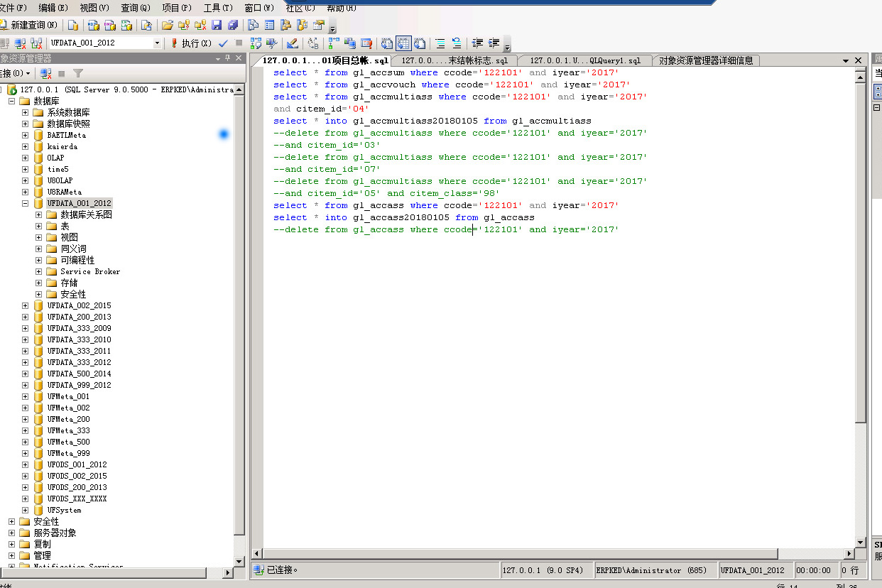Open the database selector dropdown UFDATA_001_2012
Image resolution: width=882 pixels, height=588 pixels.
click(x=157, y=43)
